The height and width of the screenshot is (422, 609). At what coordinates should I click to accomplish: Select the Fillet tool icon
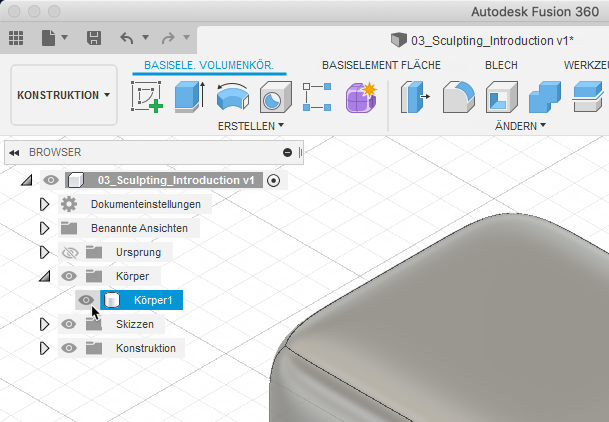tap(459, 97)
